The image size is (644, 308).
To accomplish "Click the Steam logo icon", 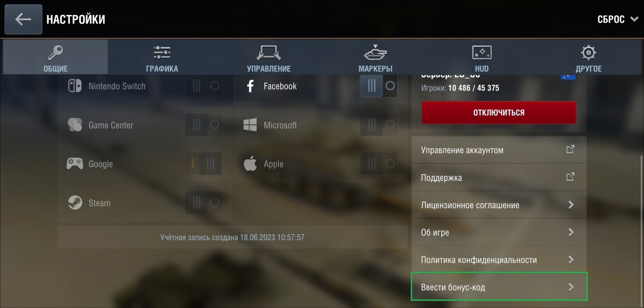I will [75, 203].
